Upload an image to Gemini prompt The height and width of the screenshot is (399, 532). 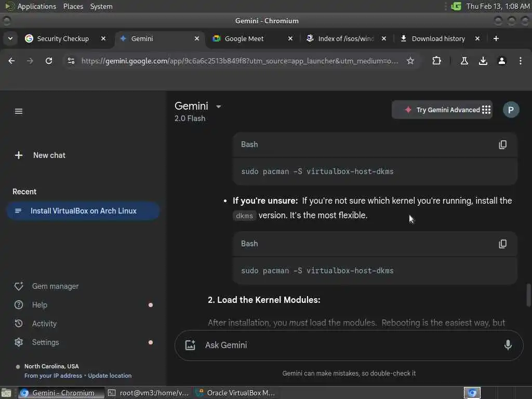[190, 345]
